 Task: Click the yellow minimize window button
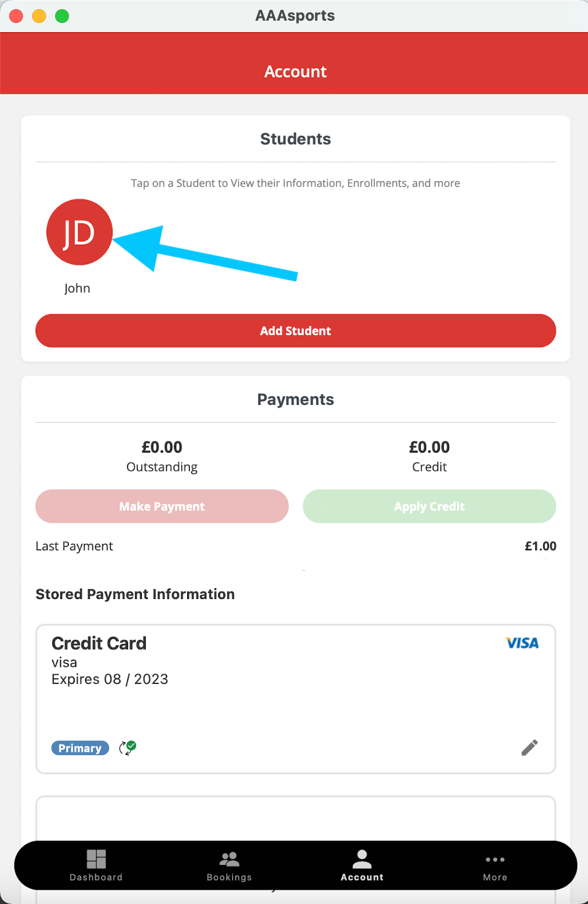tap(39, 16)
